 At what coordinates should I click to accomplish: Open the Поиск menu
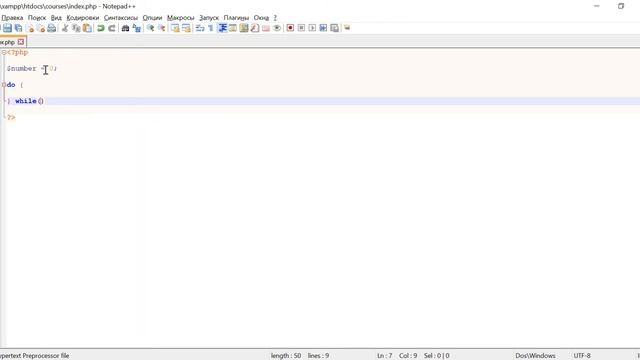click(37, 18)
